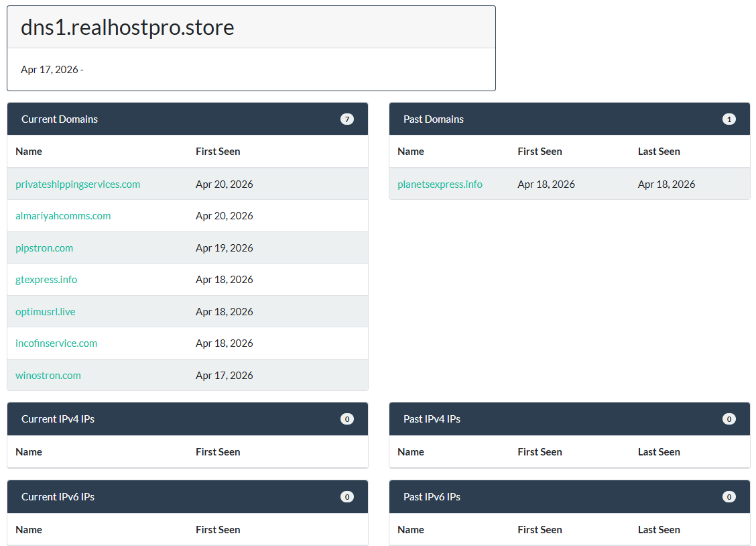Screen dimensions: 756x546
Task: Click the 7 count badge on Current Domains
Action: [x=346, y=119]
